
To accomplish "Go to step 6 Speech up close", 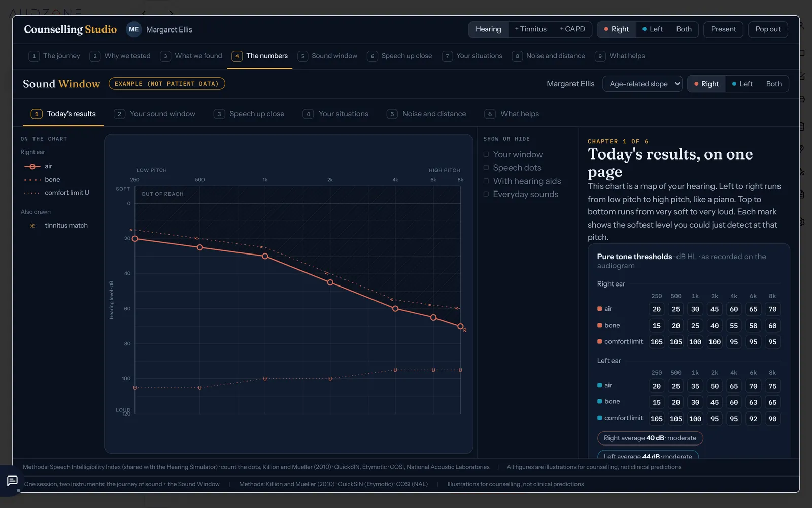I will click(400, 56).
